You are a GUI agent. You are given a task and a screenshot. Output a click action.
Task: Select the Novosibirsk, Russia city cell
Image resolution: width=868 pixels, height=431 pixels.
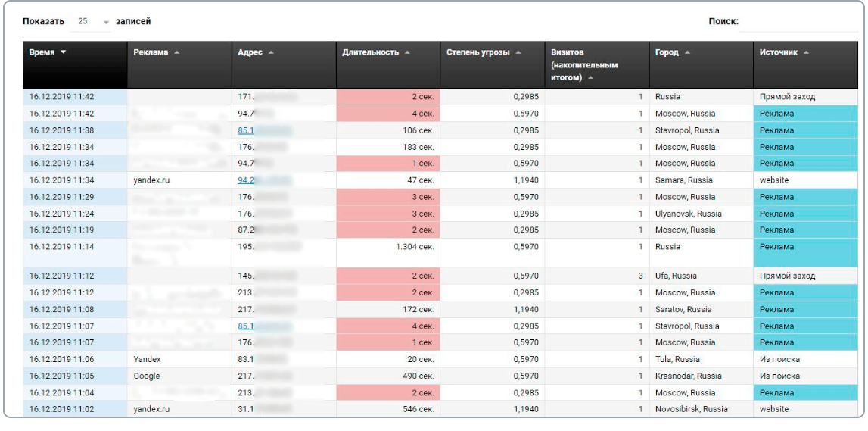[x=702, y=409]
